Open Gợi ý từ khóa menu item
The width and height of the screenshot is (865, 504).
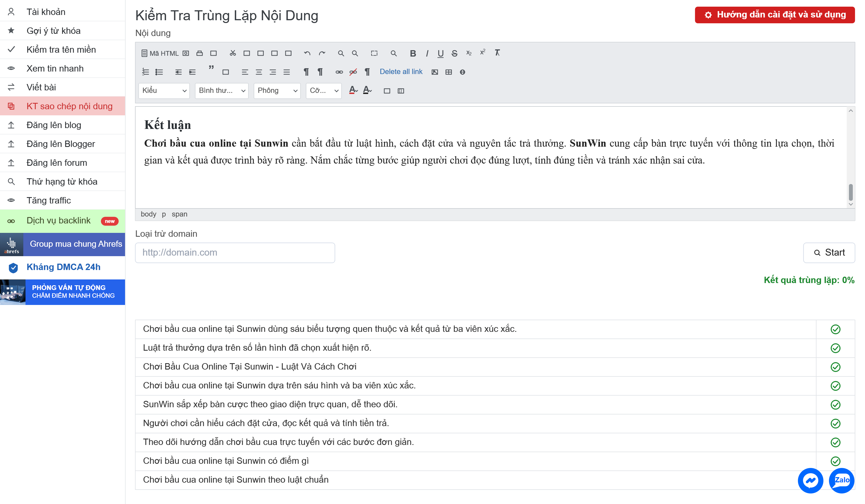(62, 30)
